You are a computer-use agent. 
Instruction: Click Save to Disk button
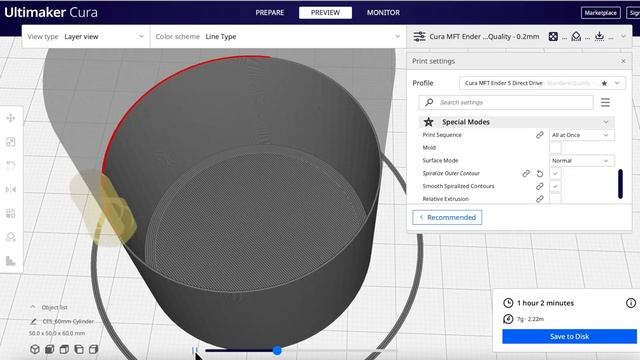point(569,337)
